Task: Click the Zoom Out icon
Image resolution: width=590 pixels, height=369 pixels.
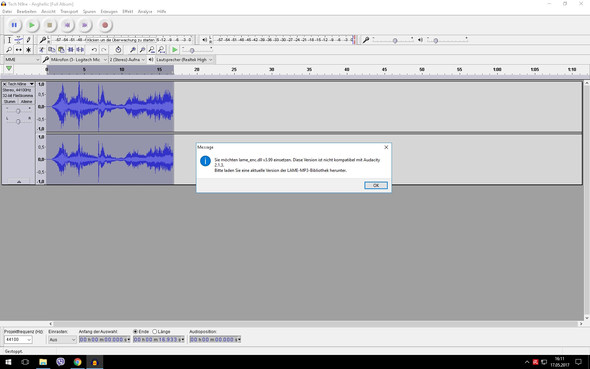Action: [142, 50]
